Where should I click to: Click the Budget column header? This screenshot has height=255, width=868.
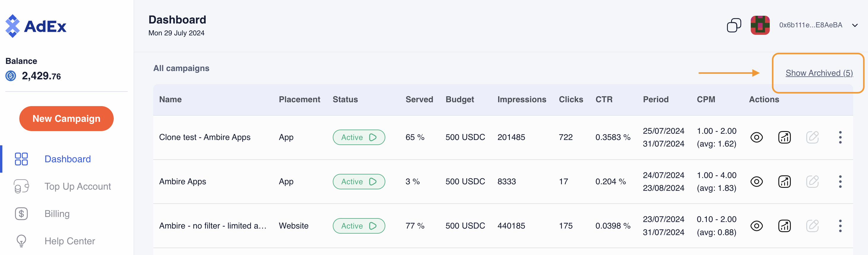(460, 100)
